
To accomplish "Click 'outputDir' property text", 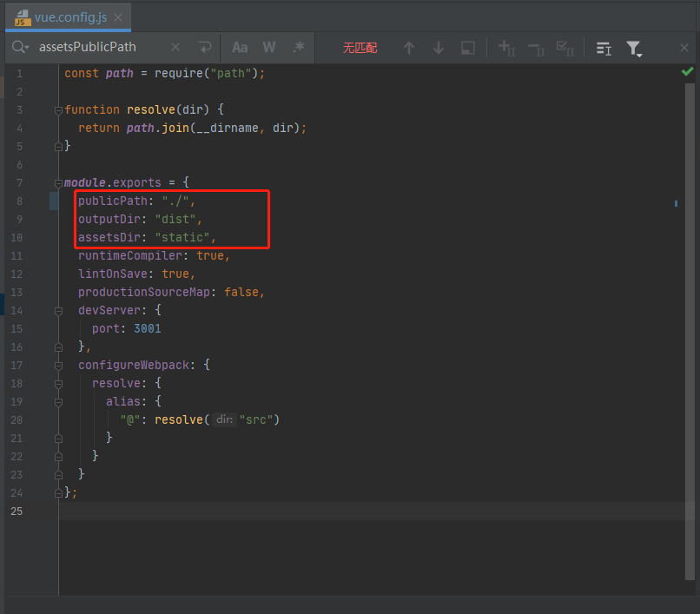I will tap(109, 219).
